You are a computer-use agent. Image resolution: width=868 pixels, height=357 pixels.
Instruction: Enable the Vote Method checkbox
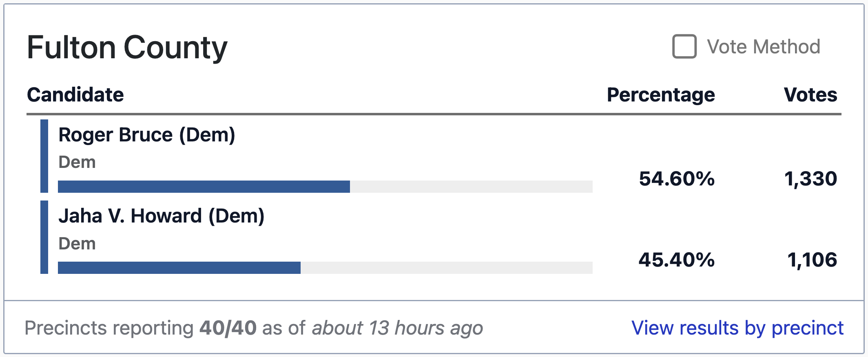(x=684, y=46)
